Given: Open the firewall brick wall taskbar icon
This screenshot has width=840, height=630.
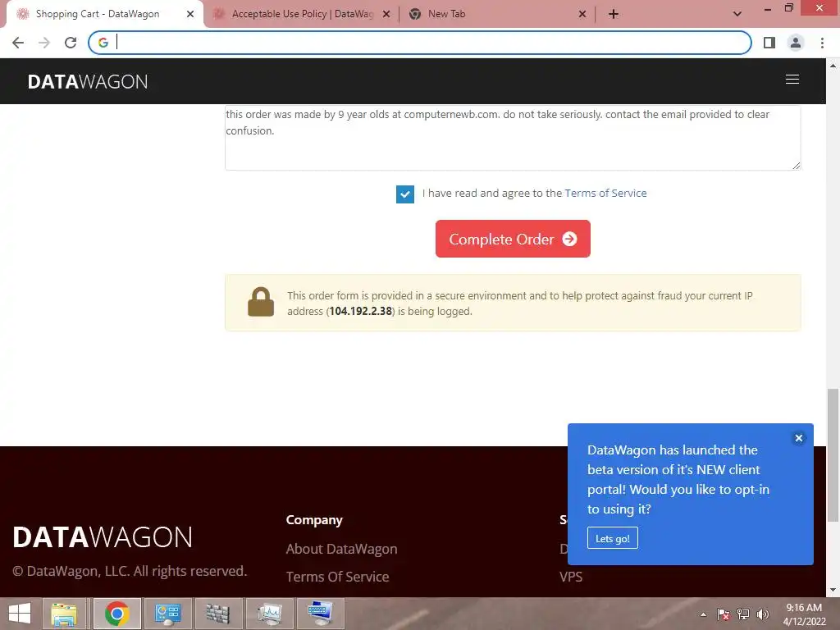Looking at the screenshot, I should tap(218, 614).
